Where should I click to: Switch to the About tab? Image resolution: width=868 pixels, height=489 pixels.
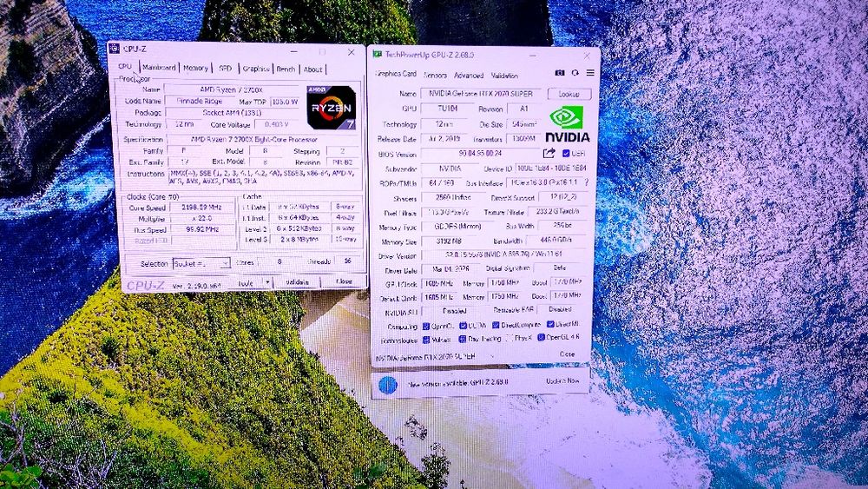pyautogui.click(x=312, y=69)
